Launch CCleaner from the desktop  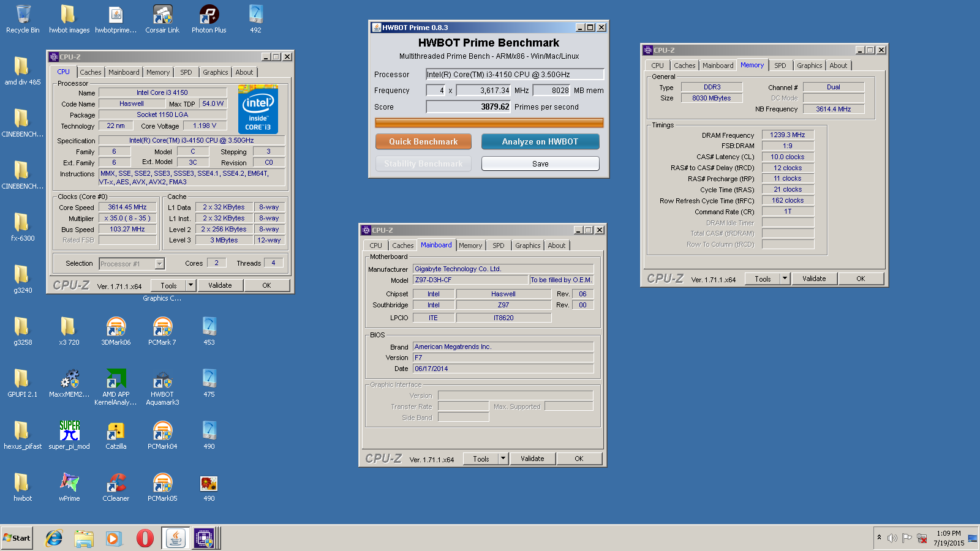pyautogui.click(x=116, y=487)
